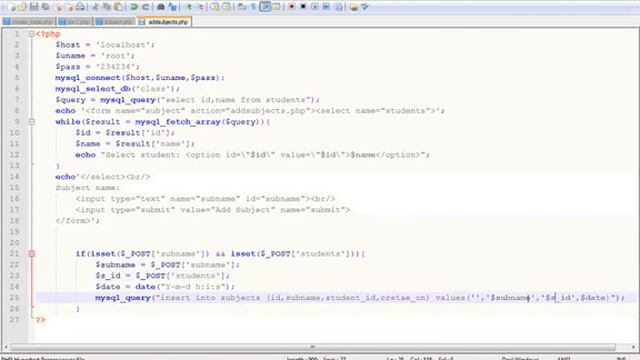Save the current file with floppy icon
Viewport: 640px width, 360px height.
(33, 7)
